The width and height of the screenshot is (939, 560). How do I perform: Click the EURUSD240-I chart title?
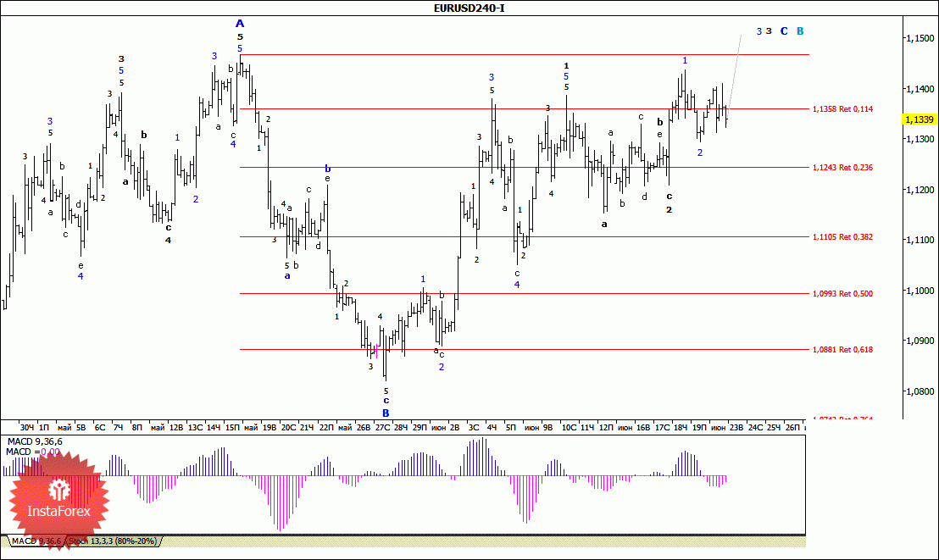click(469, 8)
